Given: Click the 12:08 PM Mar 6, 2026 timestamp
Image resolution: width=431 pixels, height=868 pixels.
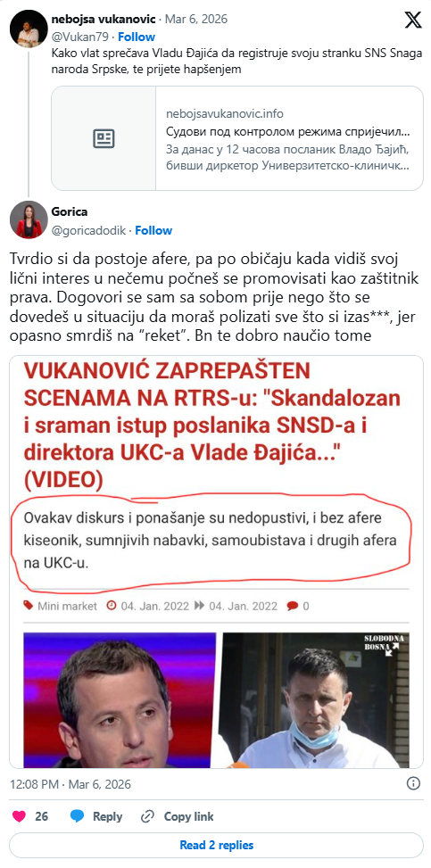Looking at the screenshot, I should click(x=70, y=784).
